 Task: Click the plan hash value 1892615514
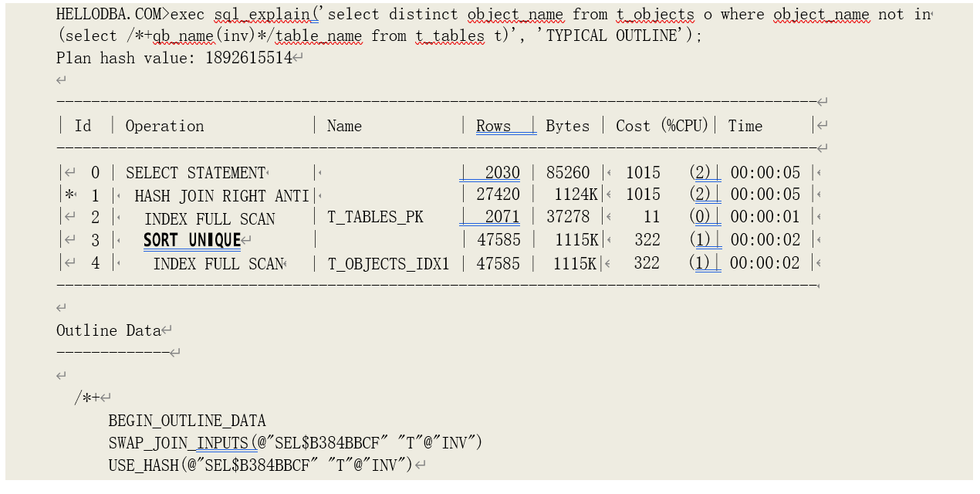tap(248, 58)
